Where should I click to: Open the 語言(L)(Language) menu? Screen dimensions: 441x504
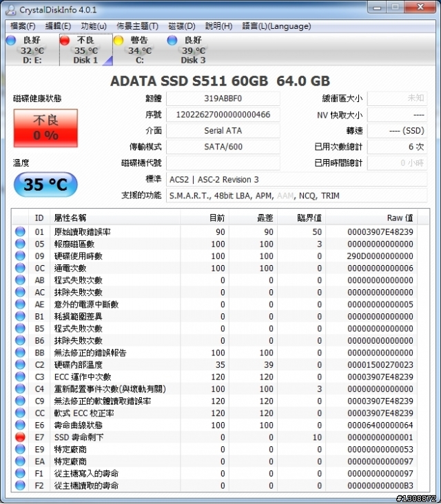coord(276,26)
